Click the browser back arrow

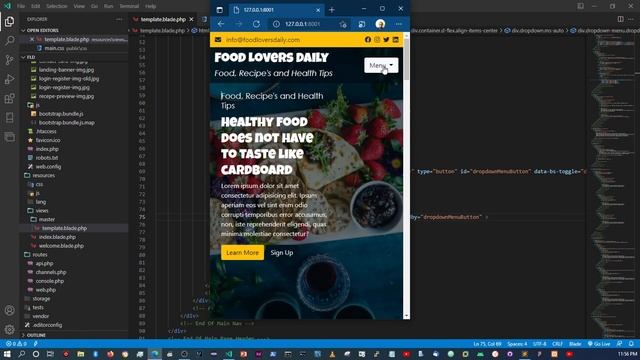221,24
